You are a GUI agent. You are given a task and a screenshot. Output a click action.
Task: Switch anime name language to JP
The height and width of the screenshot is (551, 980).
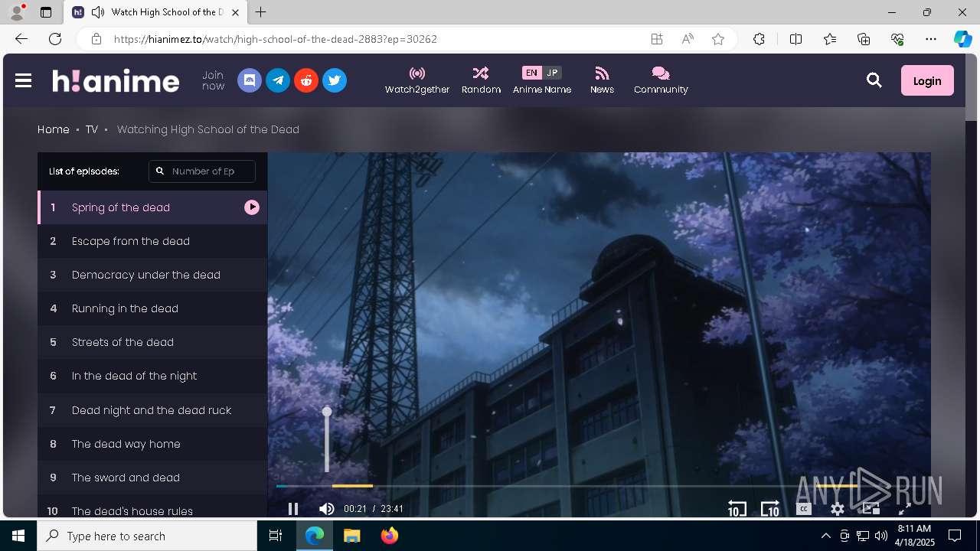[552, 73]
